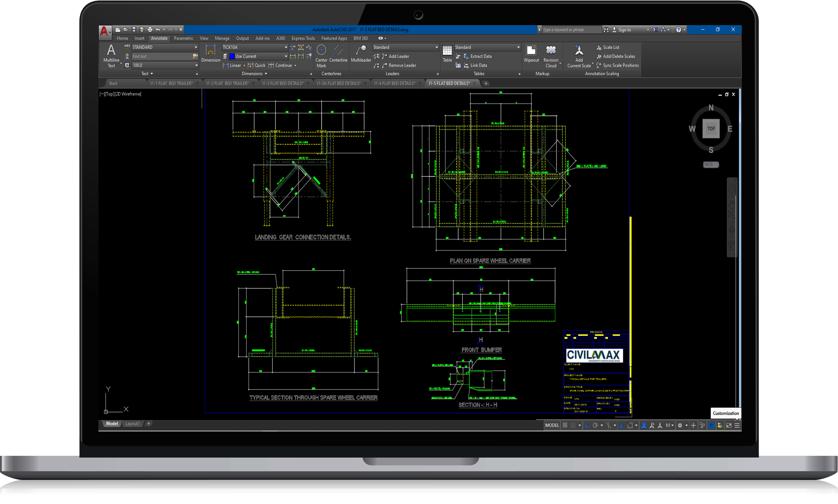Toggle drawing grid display in status bar
Viewport: 838px width, 504px height.
(565, 425)
